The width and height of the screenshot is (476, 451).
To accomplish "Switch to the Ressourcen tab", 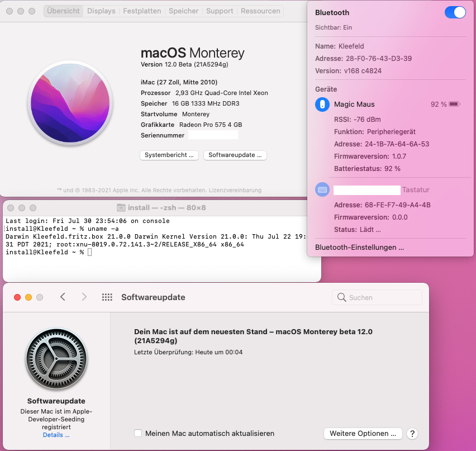I will [260, 11].
